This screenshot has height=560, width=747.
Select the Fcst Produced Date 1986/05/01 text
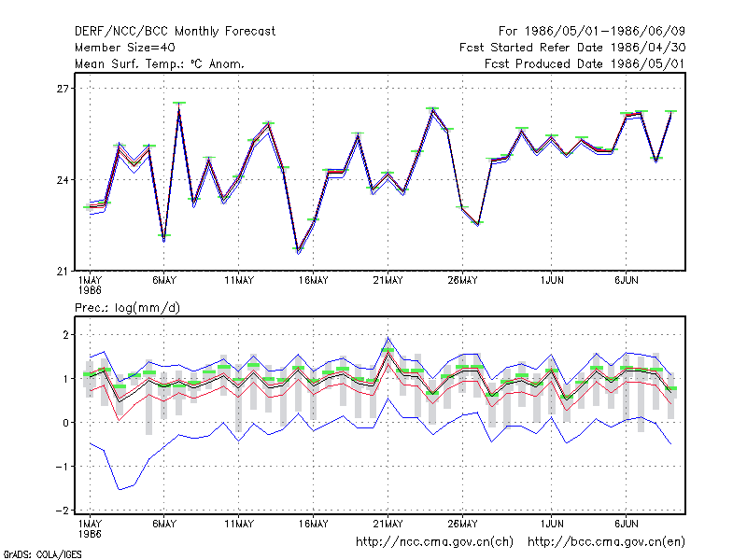click(585, 63)
